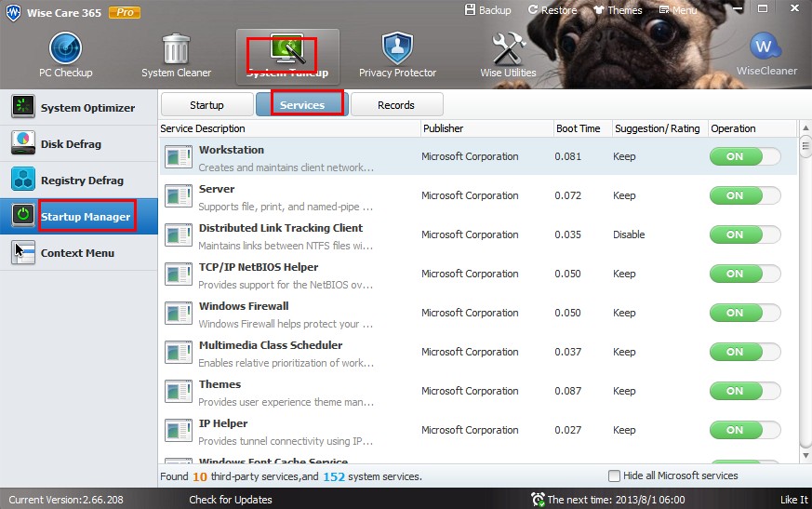
Task: Click Distributed Link Tracking Client icon
Action: tap(179, 234)
